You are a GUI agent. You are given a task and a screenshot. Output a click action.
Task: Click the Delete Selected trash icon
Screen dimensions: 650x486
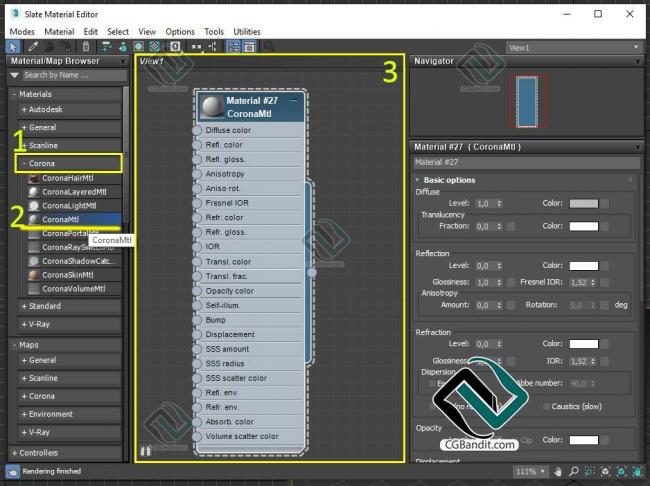86,47
